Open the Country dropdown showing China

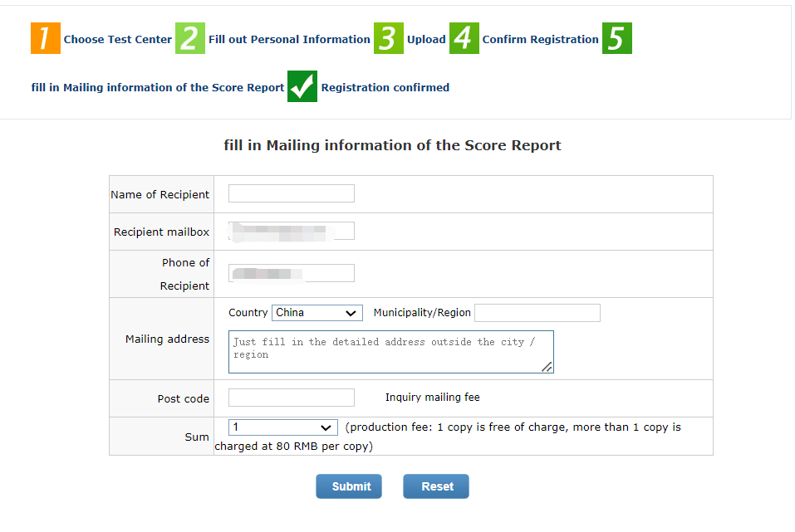point(317,313)
